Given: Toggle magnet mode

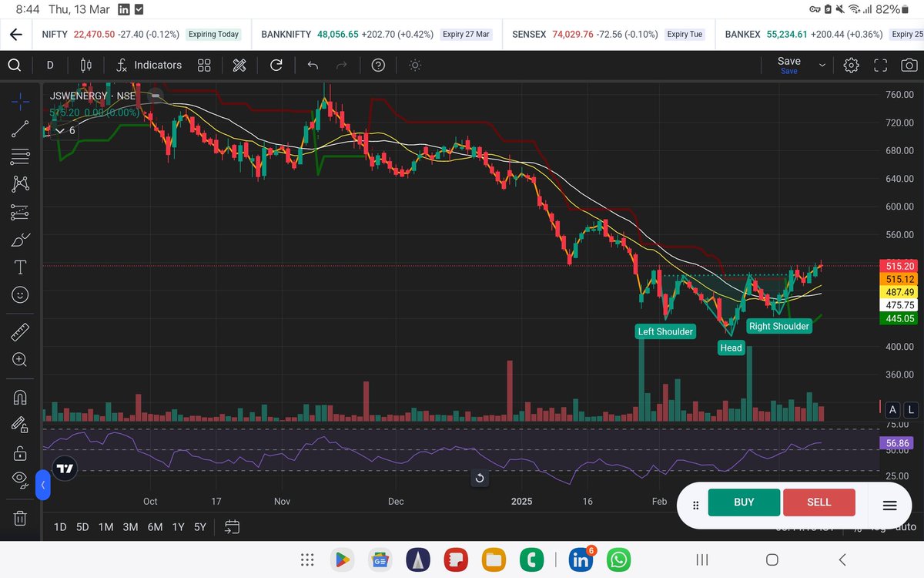Looking at the screenshot, I should pyautogui.click(x=21, y=397).
